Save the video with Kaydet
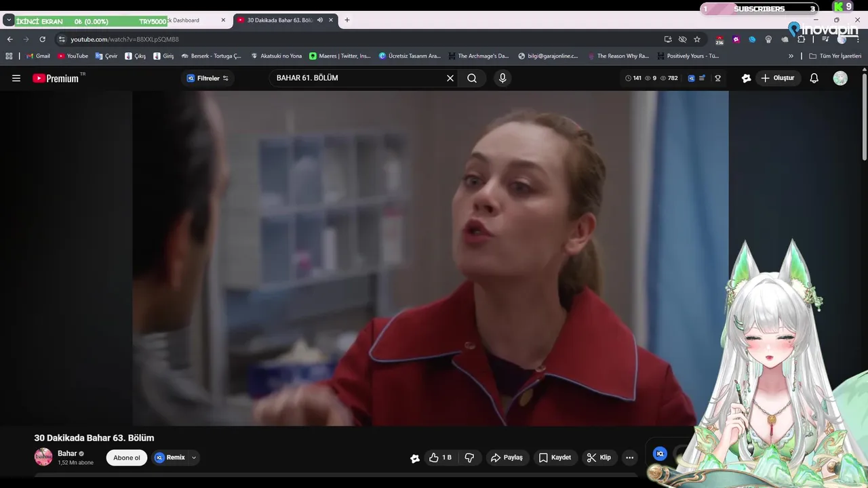 (x=555, y=457)
